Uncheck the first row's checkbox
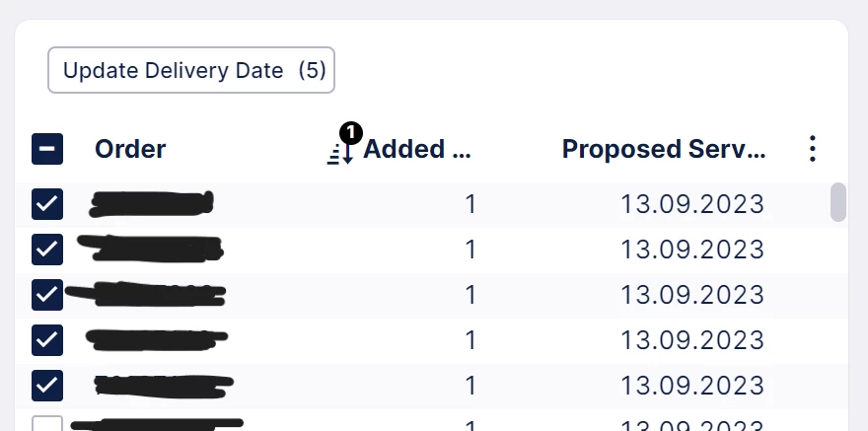This screenshot has height=431, width=868. tap(47, 204)
